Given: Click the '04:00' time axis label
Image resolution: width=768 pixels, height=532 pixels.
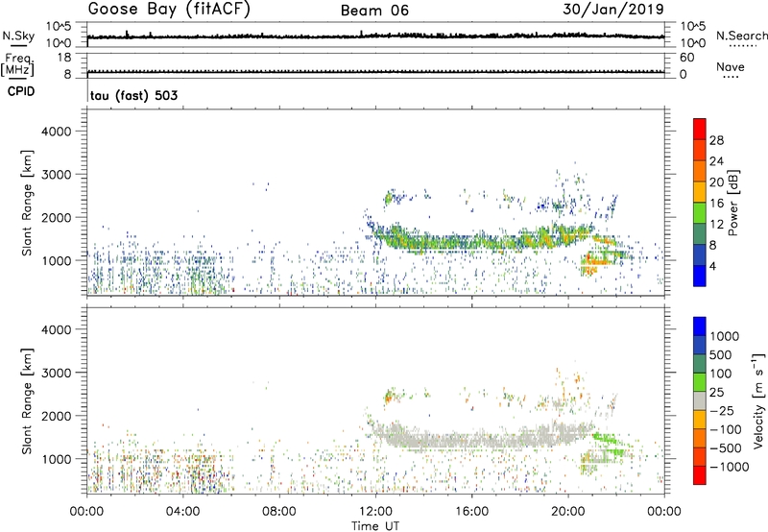Looking at the screenshot, I should (x=183, y=512).
